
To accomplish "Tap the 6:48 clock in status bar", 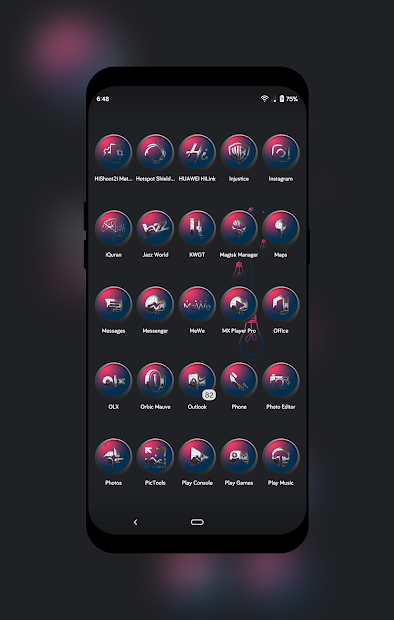I will point(103,99).
